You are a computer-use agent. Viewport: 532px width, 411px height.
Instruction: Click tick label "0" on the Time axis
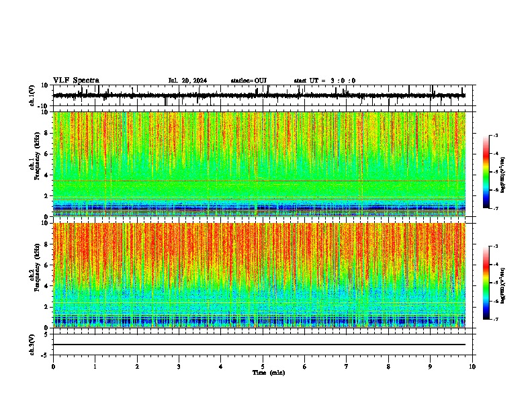click(53, 367)
